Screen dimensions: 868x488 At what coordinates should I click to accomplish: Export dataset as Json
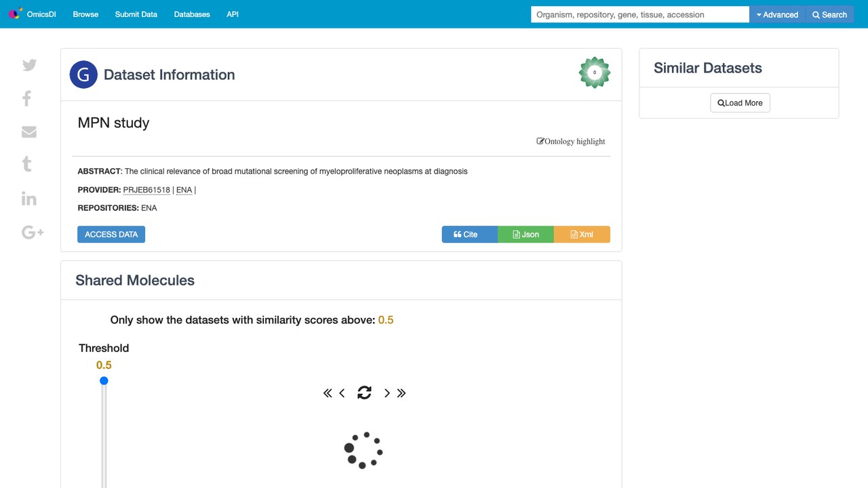tap(526, 235)
